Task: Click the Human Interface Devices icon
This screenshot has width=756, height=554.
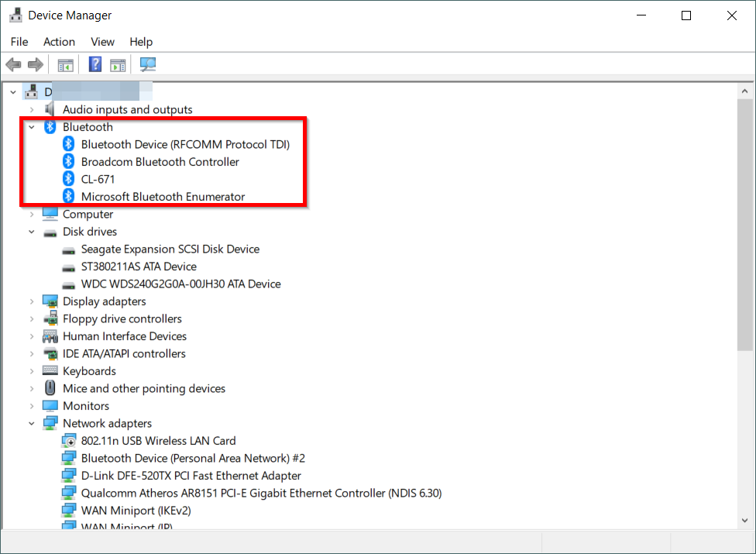Action: pos(50,336)
